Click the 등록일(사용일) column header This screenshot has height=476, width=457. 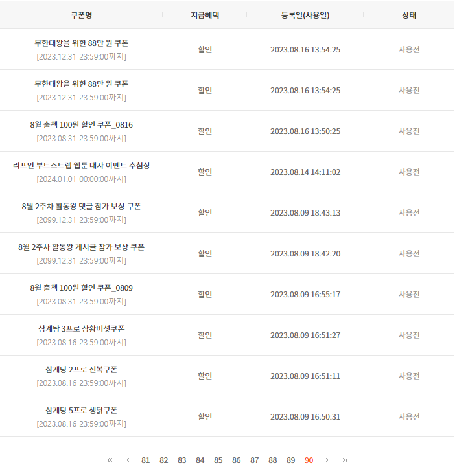coord(305,15)
